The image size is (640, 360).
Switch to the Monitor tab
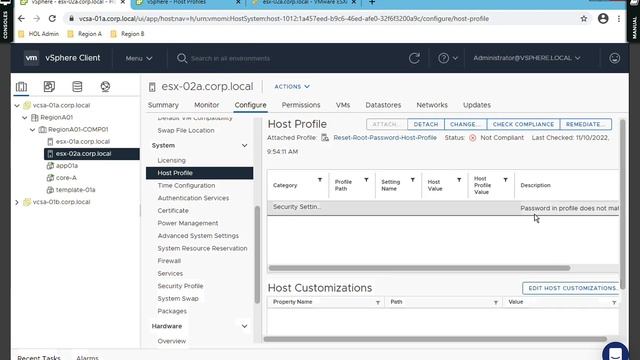click(x=207, y=105)
